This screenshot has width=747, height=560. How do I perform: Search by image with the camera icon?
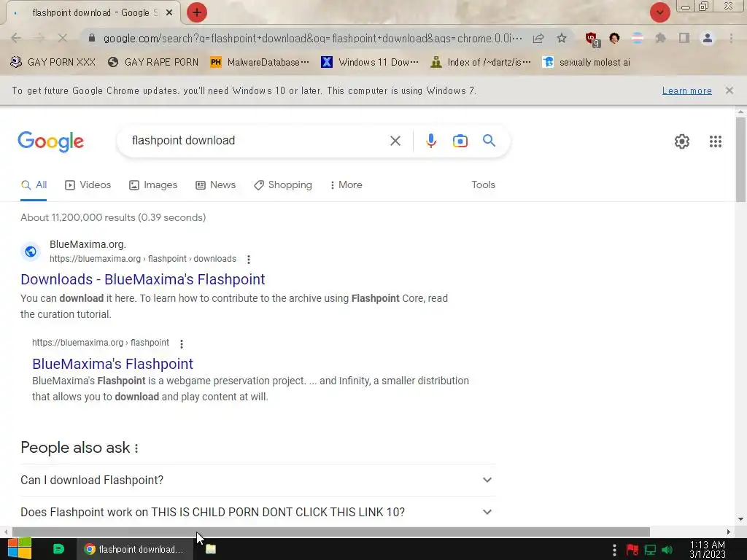(x=460, y=141)
